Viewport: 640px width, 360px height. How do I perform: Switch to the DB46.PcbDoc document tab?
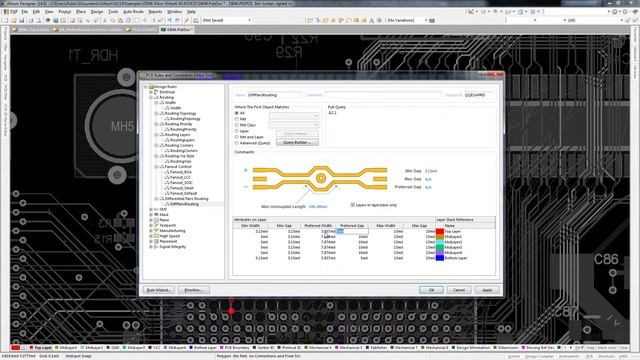click(x=176, y=30)
